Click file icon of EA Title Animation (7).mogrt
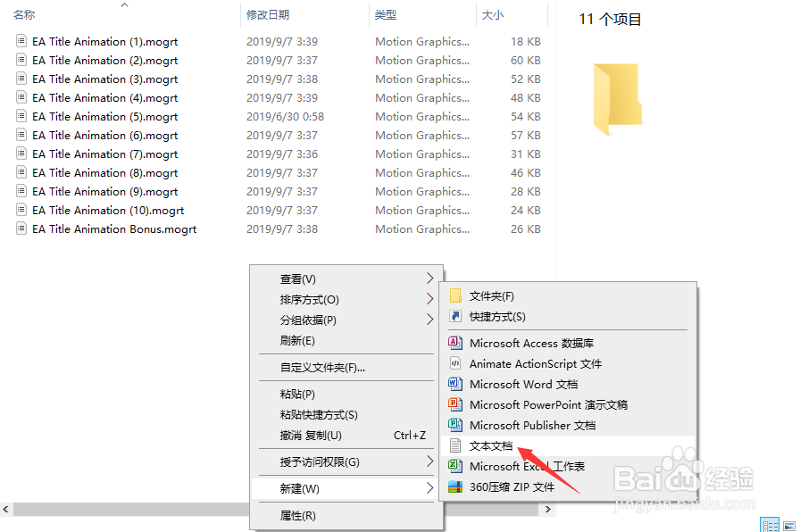The width and height of the screenshot is (800, 532). 21,153
